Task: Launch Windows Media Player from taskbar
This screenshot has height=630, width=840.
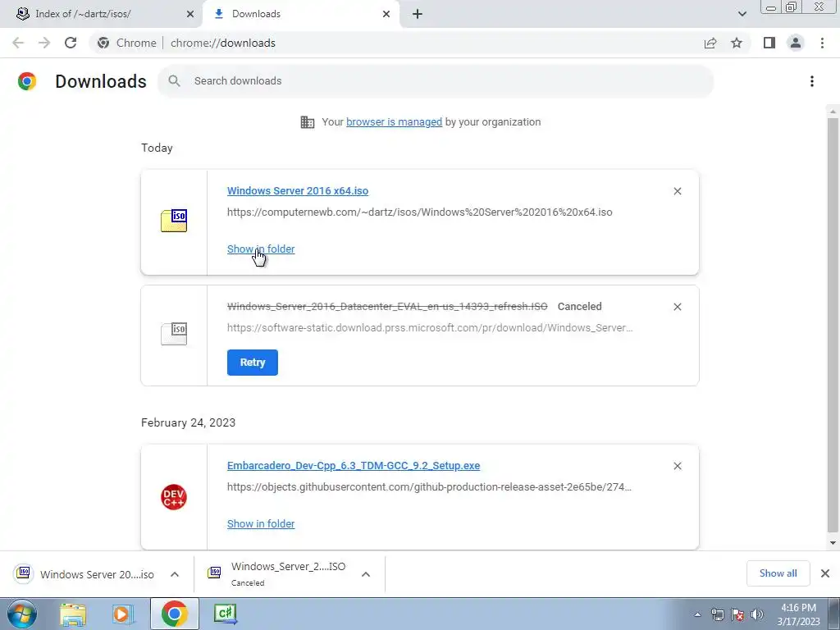Action: click(123, 614)
